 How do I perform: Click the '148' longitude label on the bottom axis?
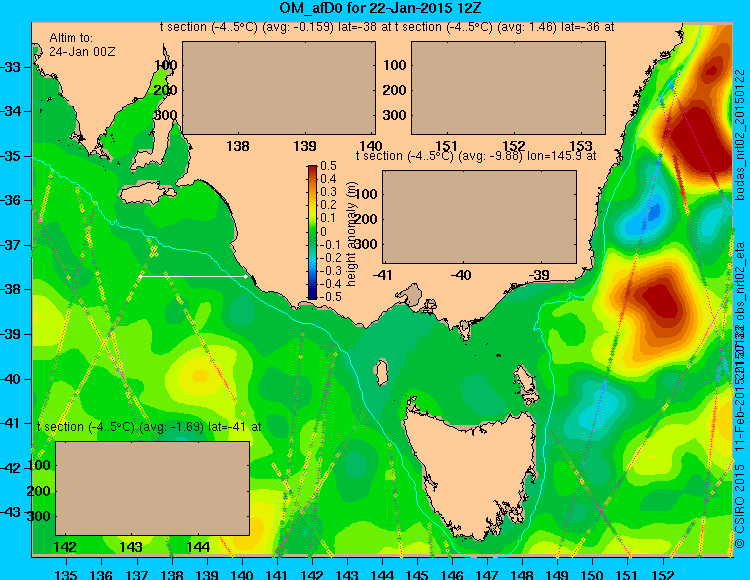[x=523, y=574]
